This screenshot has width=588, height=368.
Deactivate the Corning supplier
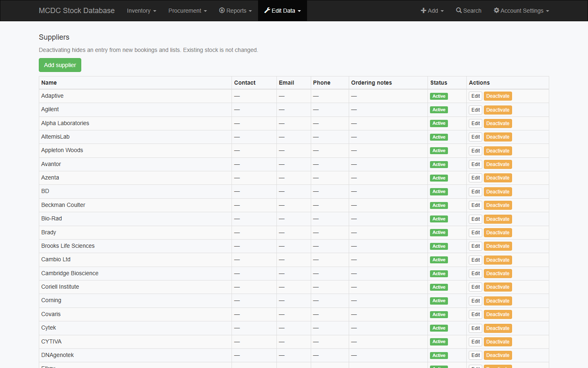(x=498, y=301)
